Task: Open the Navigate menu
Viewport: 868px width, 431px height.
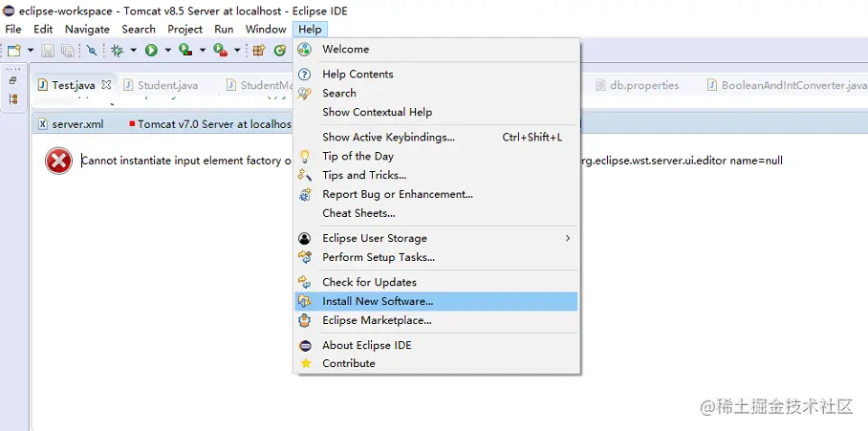Action: tap(87, 30)
